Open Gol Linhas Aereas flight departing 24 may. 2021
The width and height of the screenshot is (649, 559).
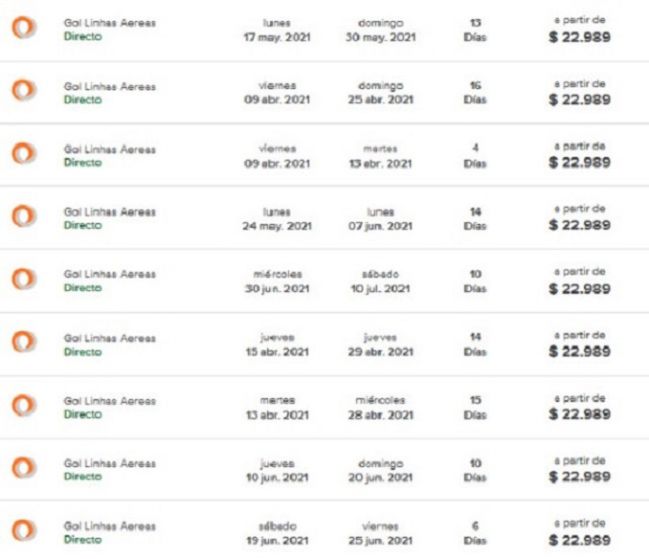click(324, 218)
